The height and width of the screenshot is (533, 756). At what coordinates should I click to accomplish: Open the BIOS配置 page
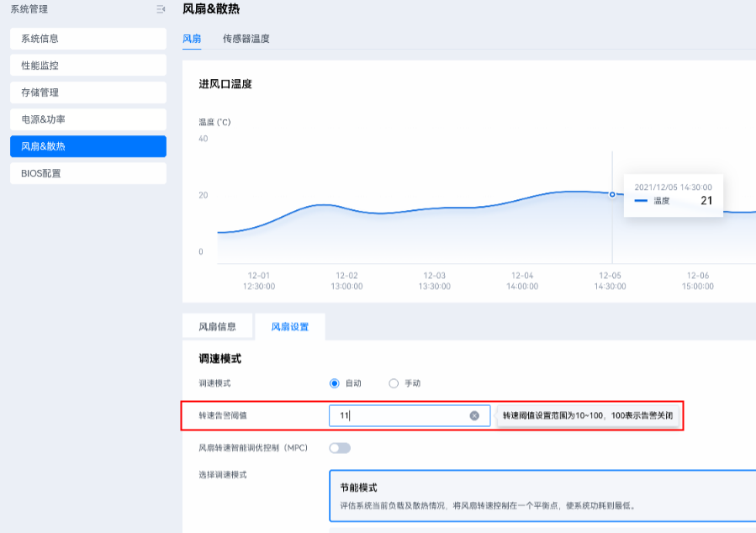click(88, 173)
